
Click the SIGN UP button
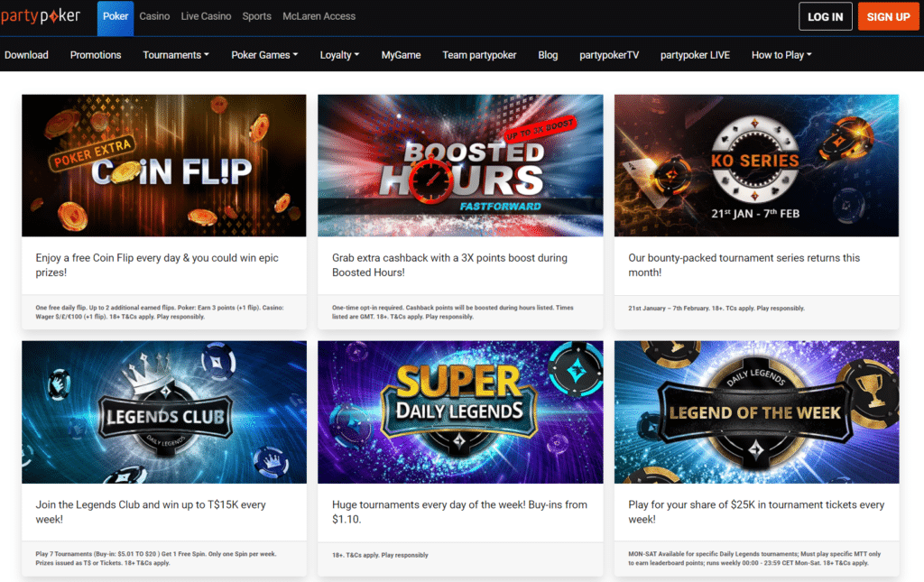point(888,16)
